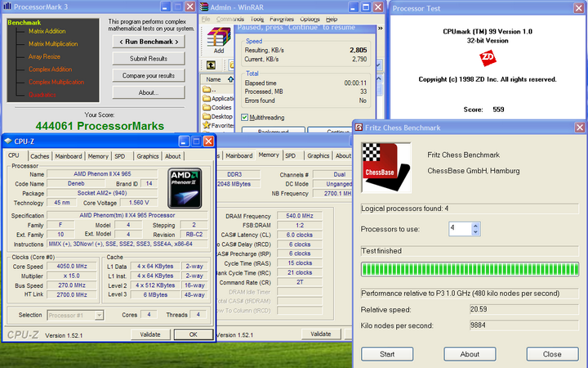Open the WinRAR Options menu
The image size is (588, 368).
[x=310, y=19]
